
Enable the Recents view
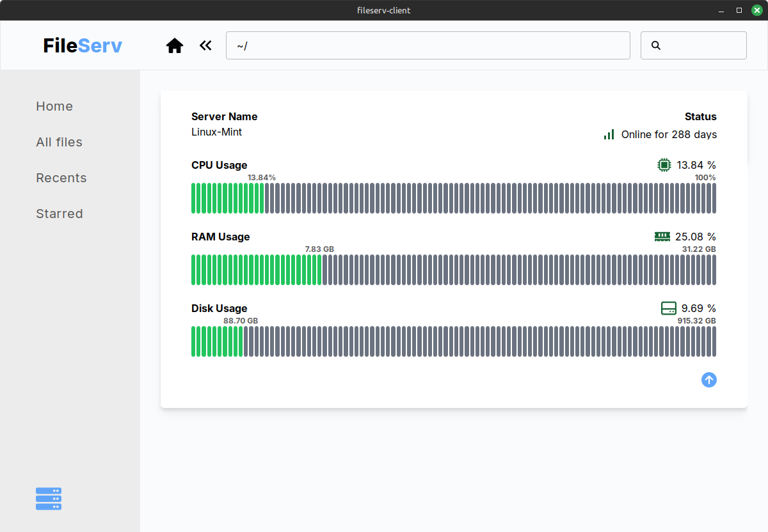[x=61, y=178]
